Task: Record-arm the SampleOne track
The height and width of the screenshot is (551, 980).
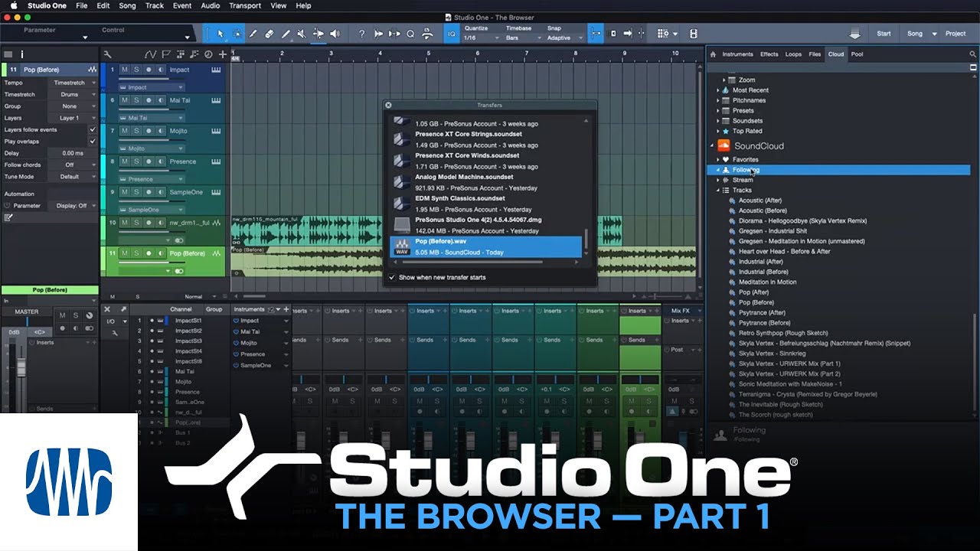Action: click(149, 192)
